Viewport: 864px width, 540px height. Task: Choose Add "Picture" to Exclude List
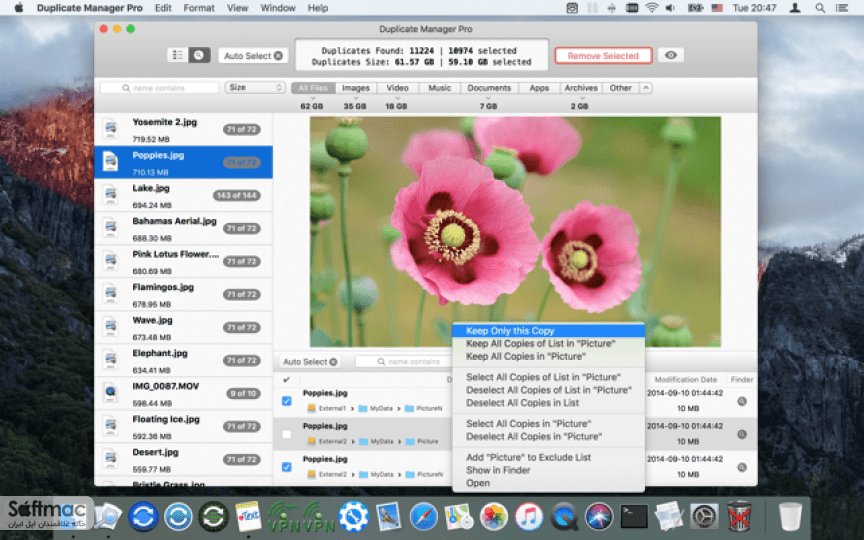(548, 457)
